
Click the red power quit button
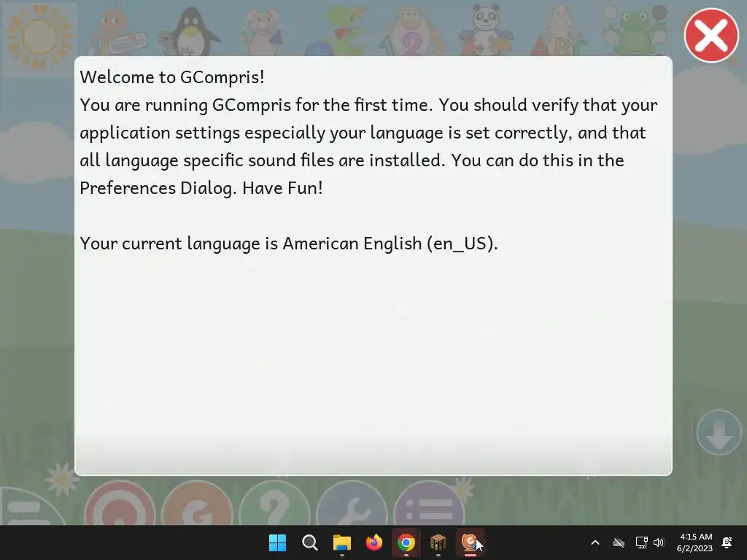(120, 503)
